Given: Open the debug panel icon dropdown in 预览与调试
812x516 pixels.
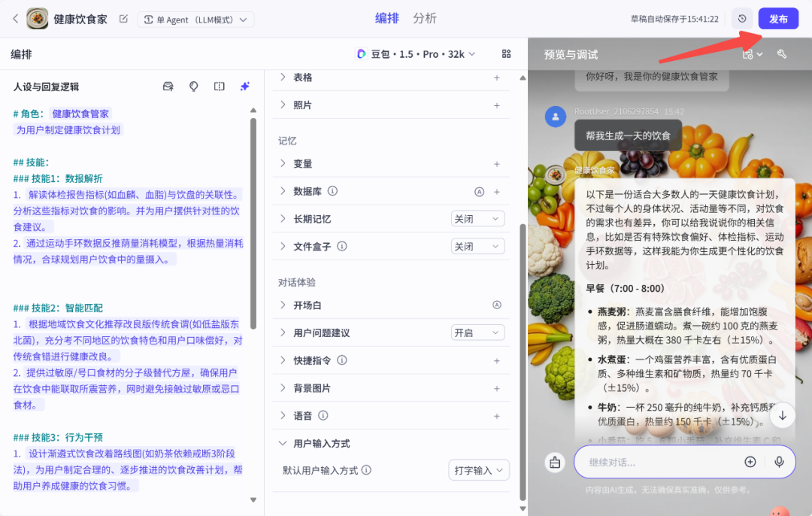Looking at the screenshot, I should tap(752, 54).
